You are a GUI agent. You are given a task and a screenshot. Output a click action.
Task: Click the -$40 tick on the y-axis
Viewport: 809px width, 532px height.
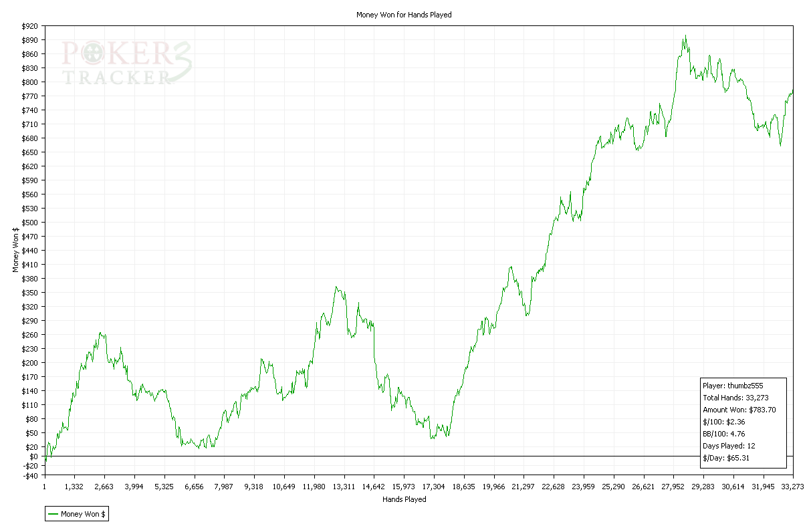(x=29, y=475)
